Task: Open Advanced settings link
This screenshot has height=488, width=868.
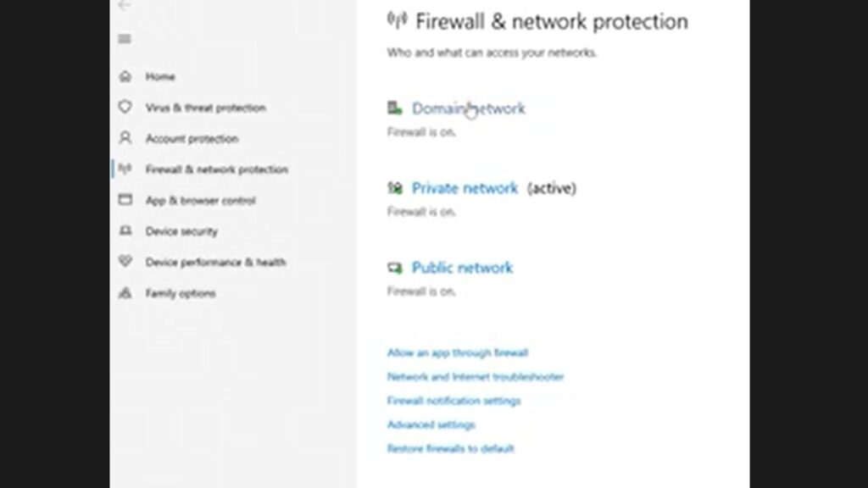Action: tap(431, 424)
